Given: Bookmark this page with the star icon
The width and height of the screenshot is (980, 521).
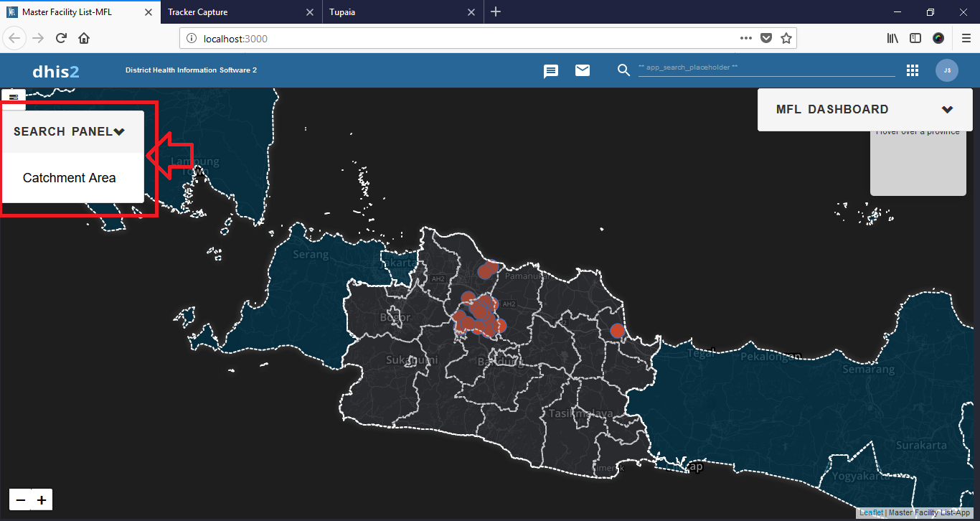Looking at the screenshot, I should tap(786, 39).
